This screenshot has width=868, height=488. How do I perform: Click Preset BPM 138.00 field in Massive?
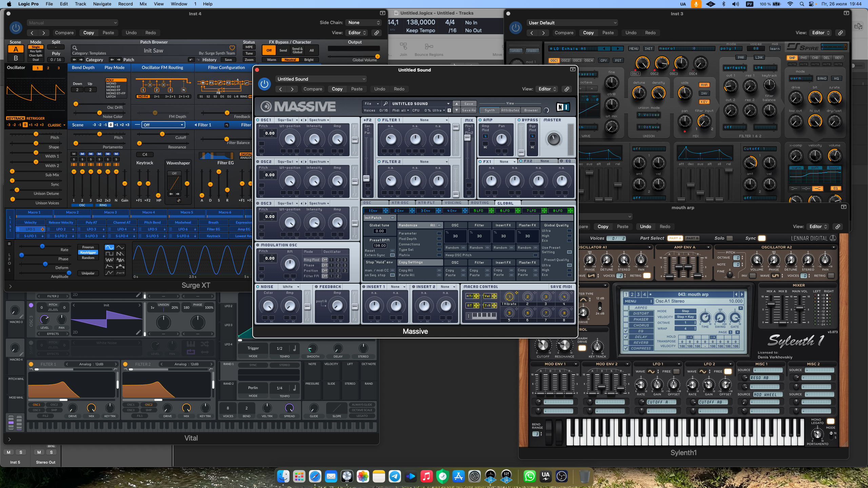(x=379, y=246)
